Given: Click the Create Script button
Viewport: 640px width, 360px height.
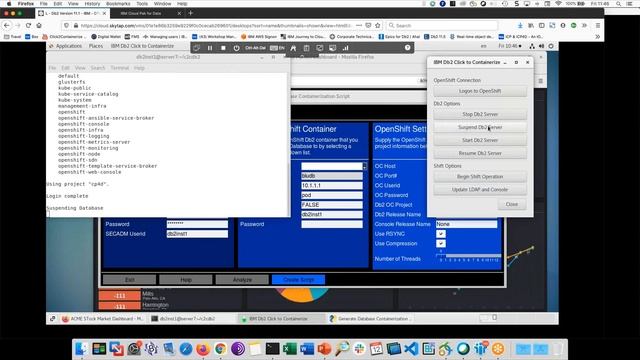Looking at the screenshot, I should [298, 280].
